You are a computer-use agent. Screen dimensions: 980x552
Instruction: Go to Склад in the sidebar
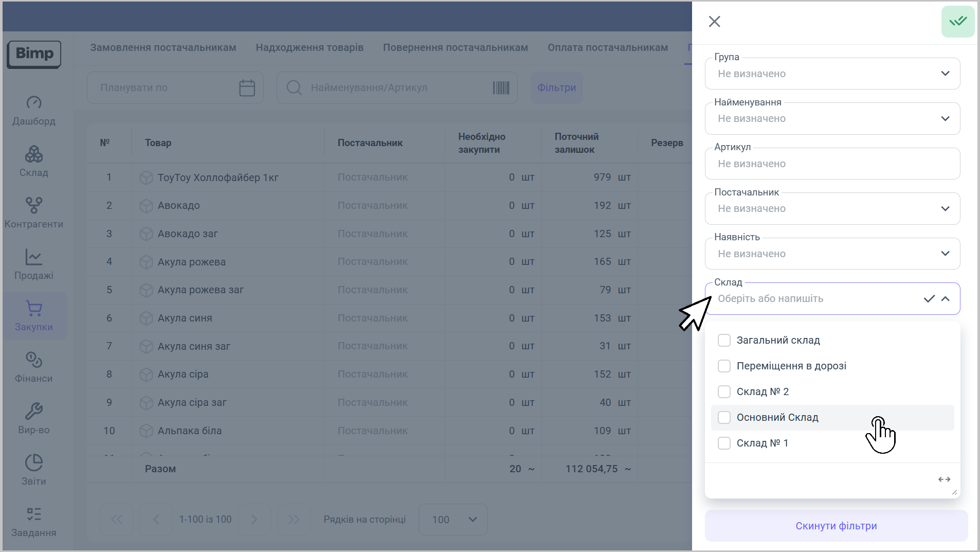click(x=34, y=154)
